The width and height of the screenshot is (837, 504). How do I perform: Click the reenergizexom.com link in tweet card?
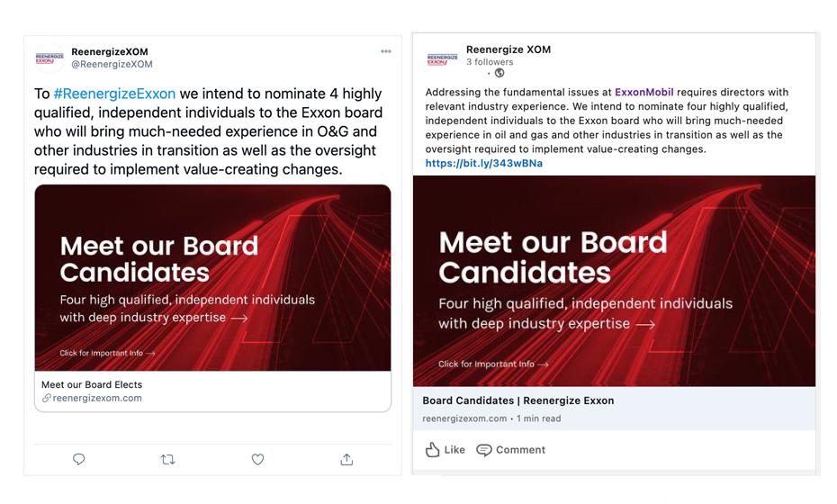tap(96, 398)
